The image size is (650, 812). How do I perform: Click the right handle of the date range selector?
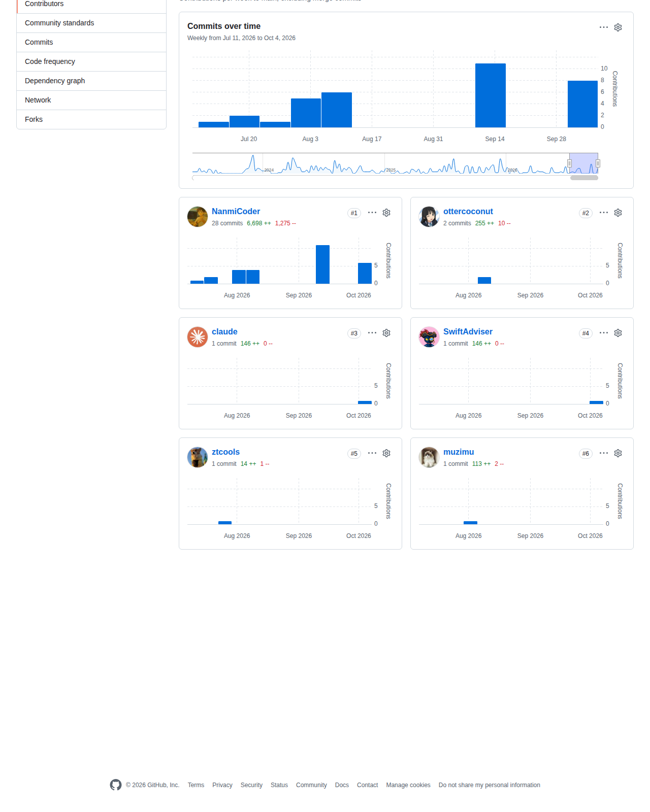[598, 163]
